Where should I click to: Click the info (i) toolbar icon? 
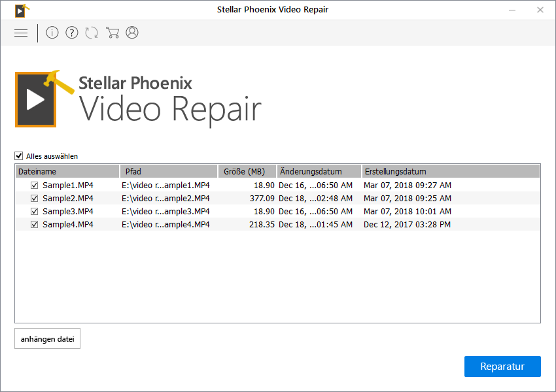pos(52,33)
